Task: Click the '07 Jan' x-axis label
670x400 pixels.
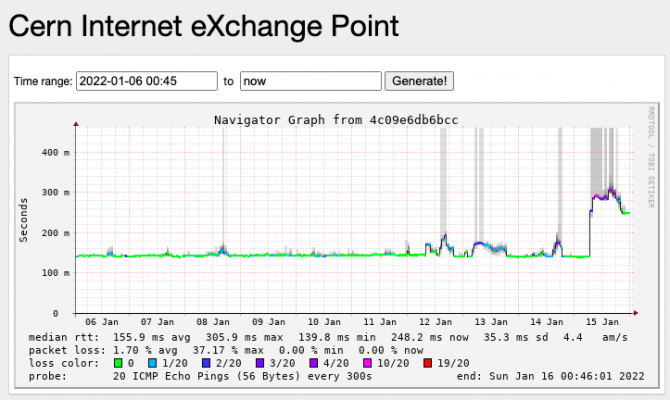Action: click(157, 322)
